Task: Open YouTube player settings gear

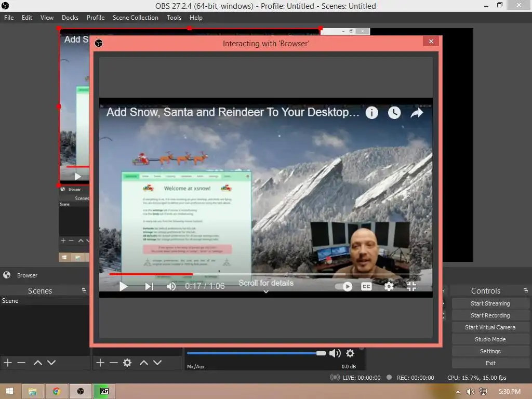Action: click(x=389, y=286)
